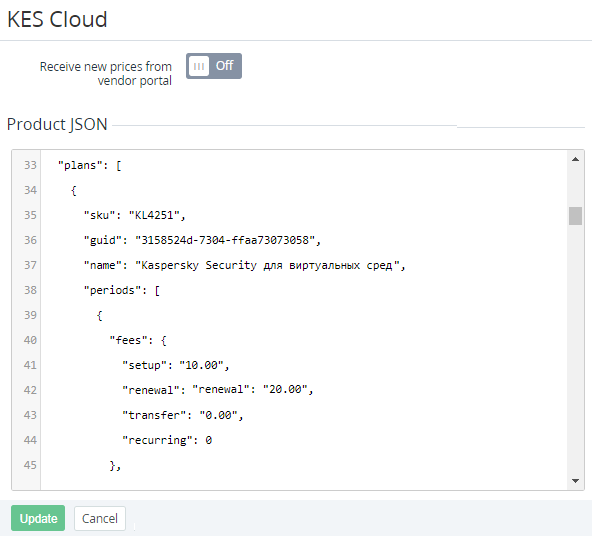Image resolution: width=592 pixels, height=540 pixels.
Task: Toggle the Receive new prices switch
Action: coord(214,66)
